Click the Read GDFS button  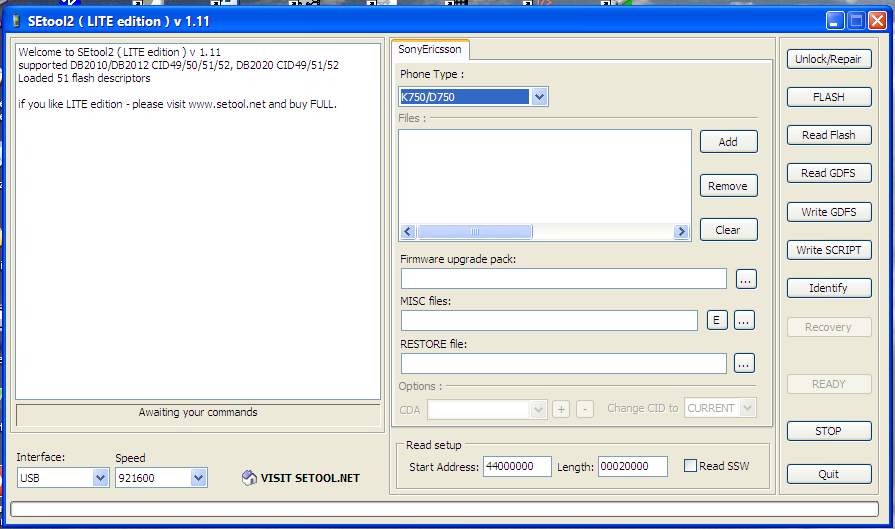pyautogui.click(x=828, y=173)
